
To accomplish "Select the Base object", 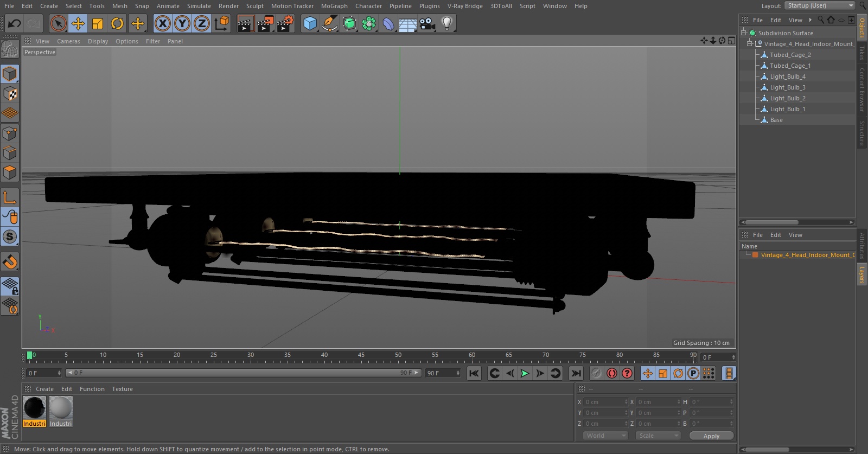I will click(x=776, y=120).
